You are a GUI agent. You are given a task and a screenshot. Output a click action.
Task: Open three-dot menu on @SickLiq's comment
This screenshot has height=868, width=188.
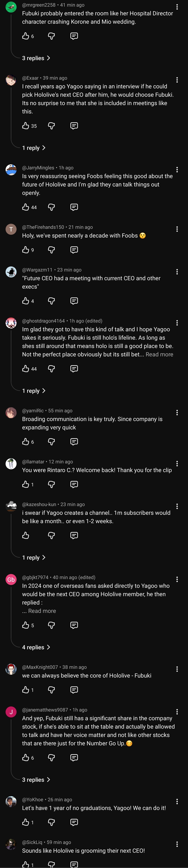[x=177, y=844]
